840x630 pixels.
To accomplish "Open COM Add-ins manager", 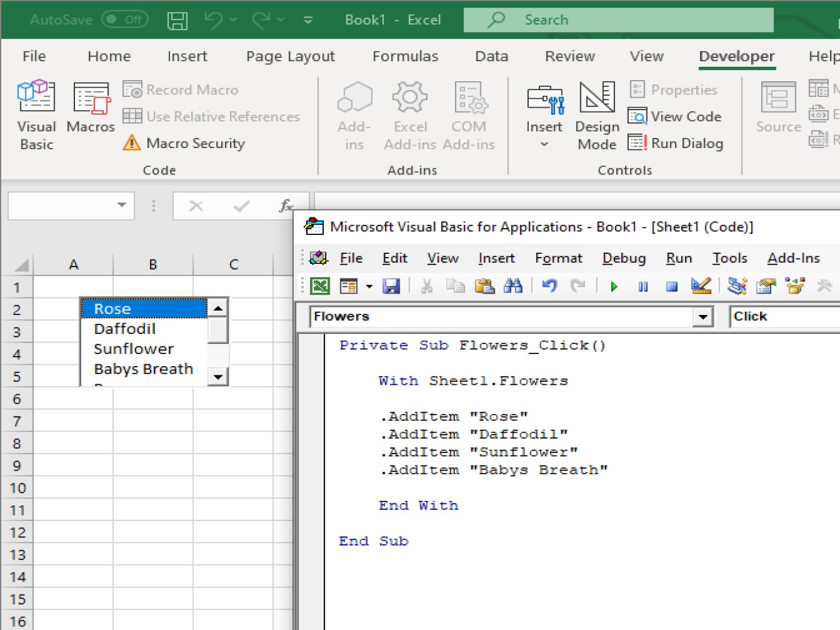I will point(469,116).
